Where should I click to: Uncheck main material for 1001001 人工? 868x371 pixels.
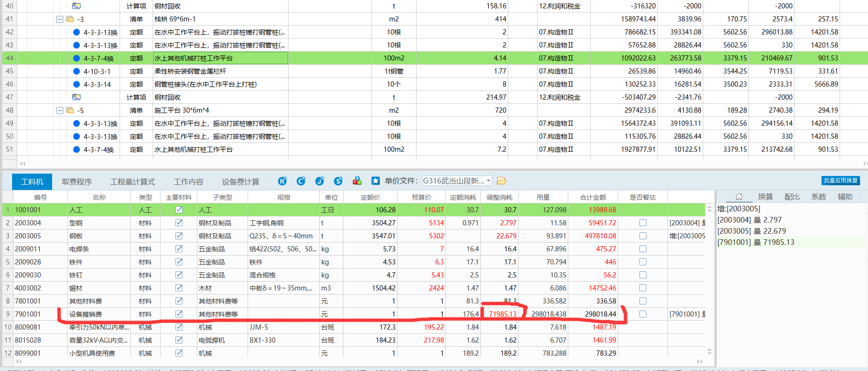coord(179,210)
